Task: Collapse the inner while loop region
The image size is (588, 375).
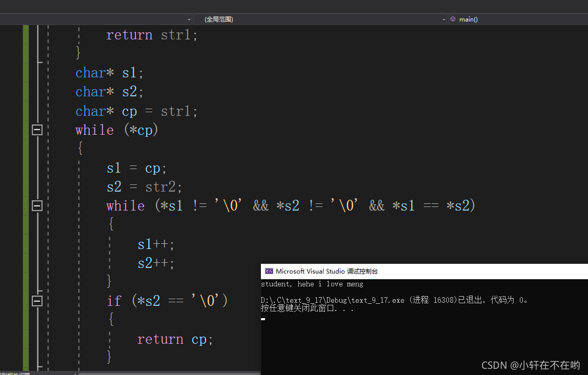Action: 37,205
